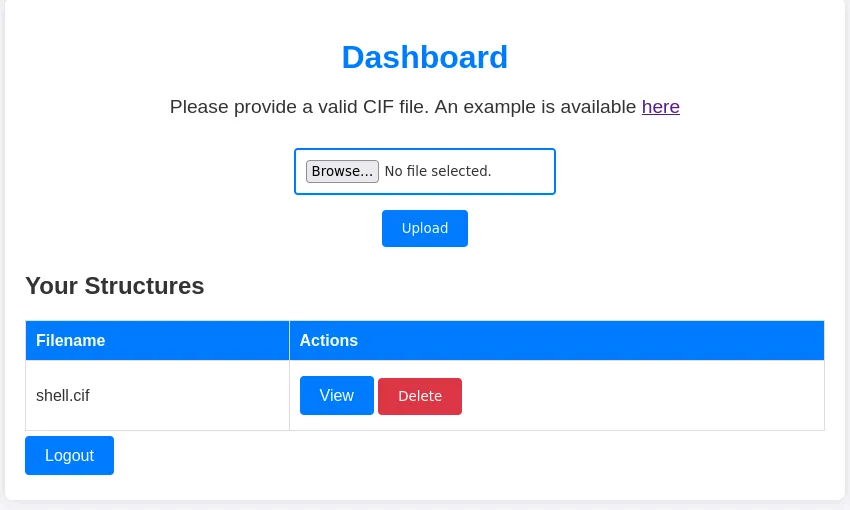Viewport: 850px width, 510px height.
Task: Log out using the Logout button
Action: [x=69, y=455]
